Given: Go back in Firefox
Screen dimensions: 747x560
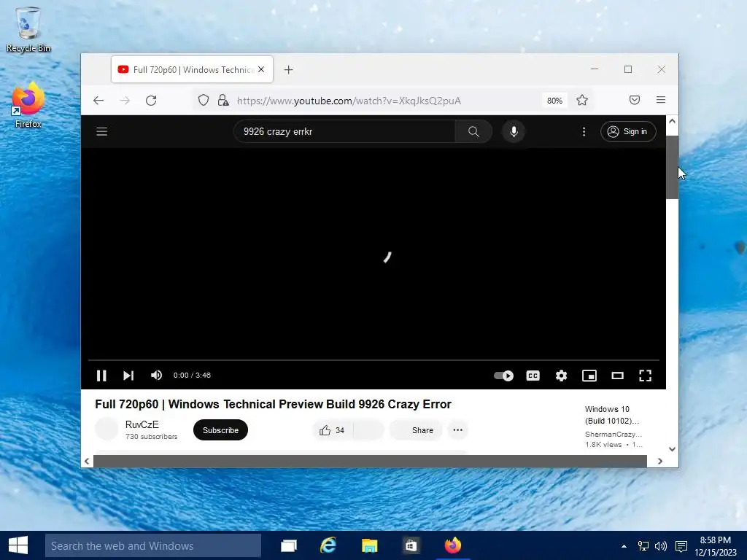Looking at the screenshot, I should pyautogui.click(x=98, y=101).
